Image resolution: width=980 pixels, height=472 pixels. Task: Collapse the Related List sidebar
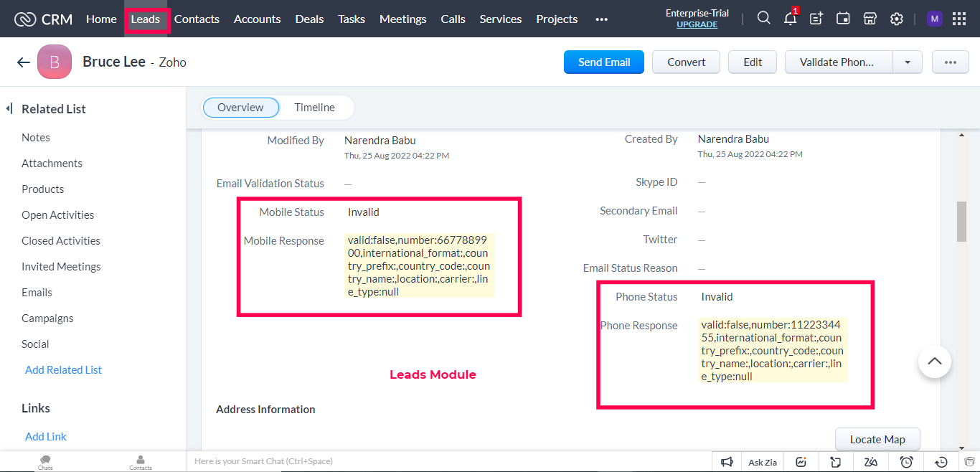click(10, 109)
